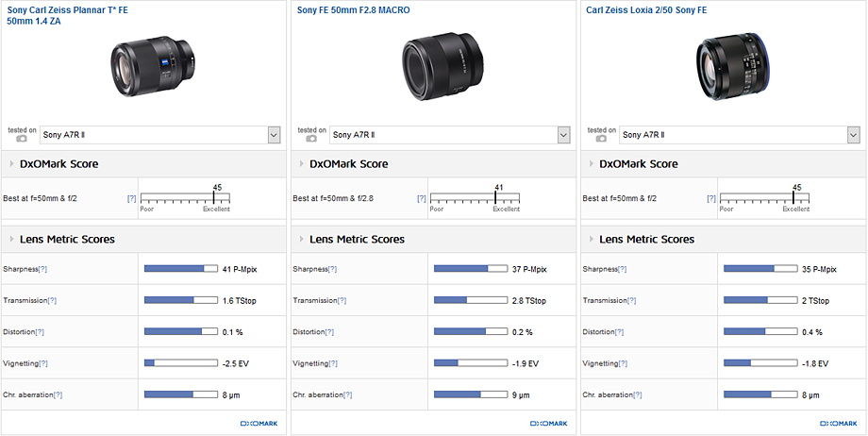Select the '1.6 TStop' transmission value
The image size is (868, 436).
click(239, 301)
